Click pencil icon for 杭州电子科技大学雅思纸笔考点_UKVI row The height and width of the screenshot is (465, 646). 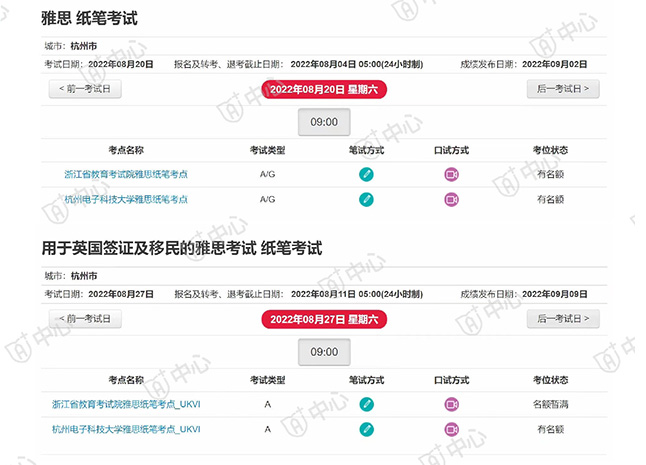pos(366,429)
